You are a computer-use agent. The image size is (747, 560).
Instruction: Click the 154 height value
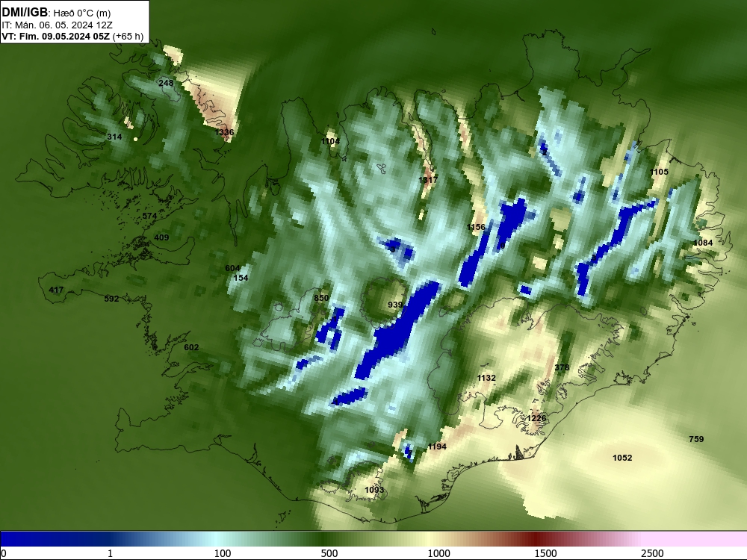tap(241, 278)
